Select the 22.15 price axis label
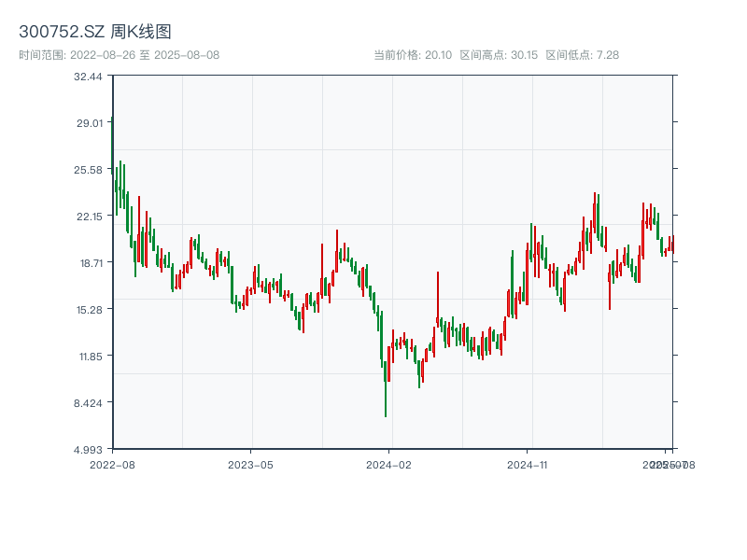Viewport: 747px width, 560px height. click(88, 217)
